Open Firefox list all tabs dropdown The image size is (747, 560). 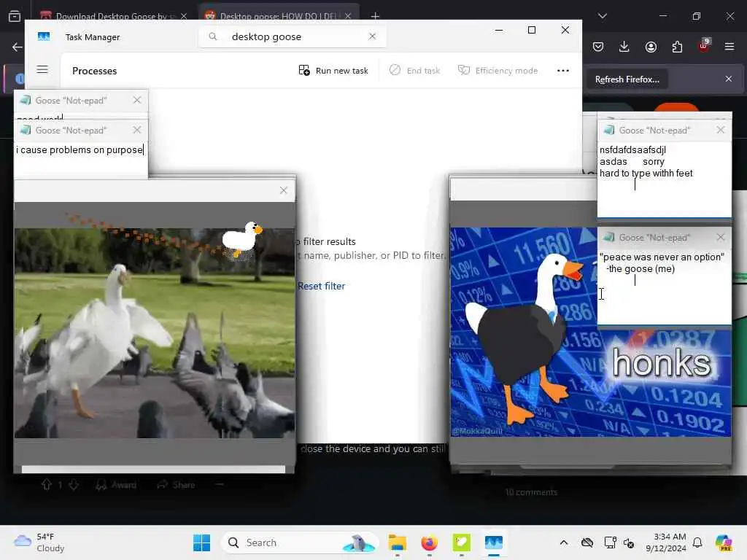click(x=603, y=16)
